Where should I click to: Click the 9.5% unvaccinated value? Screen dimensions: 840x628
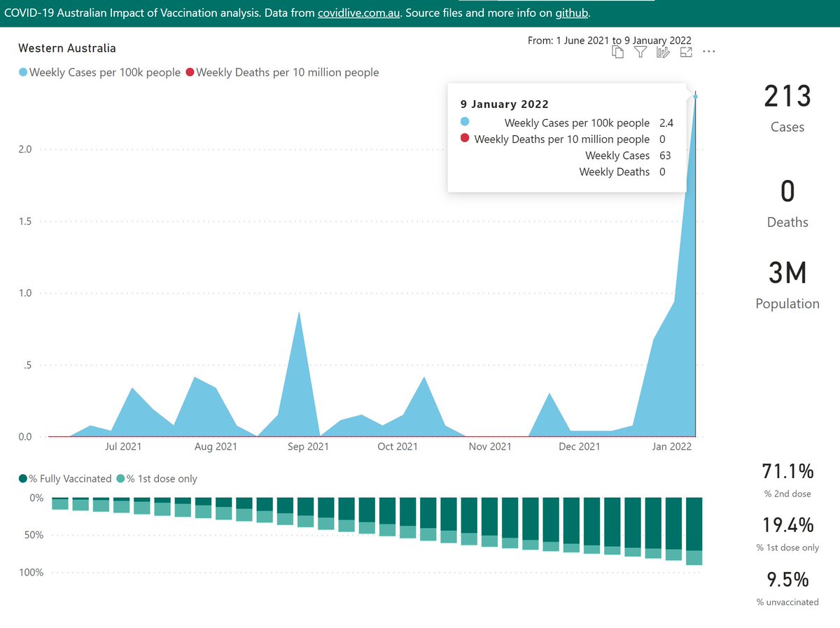[787, 580]
